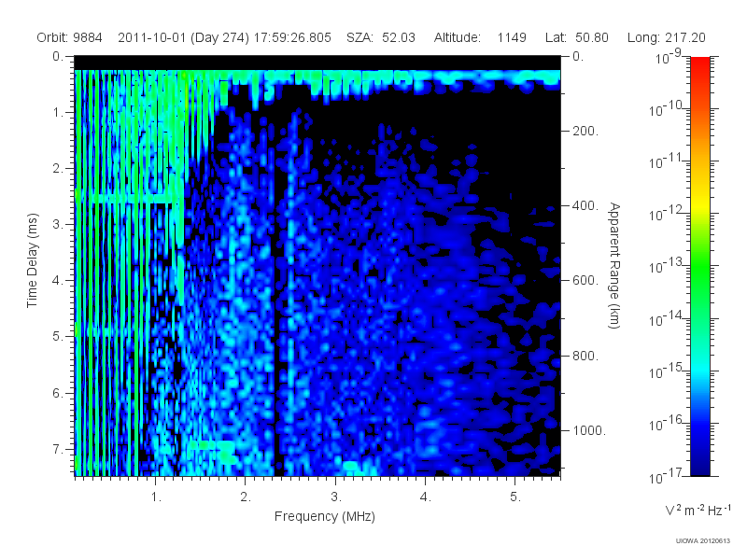Click the 'SZA: 52.03' value
This screenshot has height=560, width=747.
pyautogui.click(x=381, y=37)
